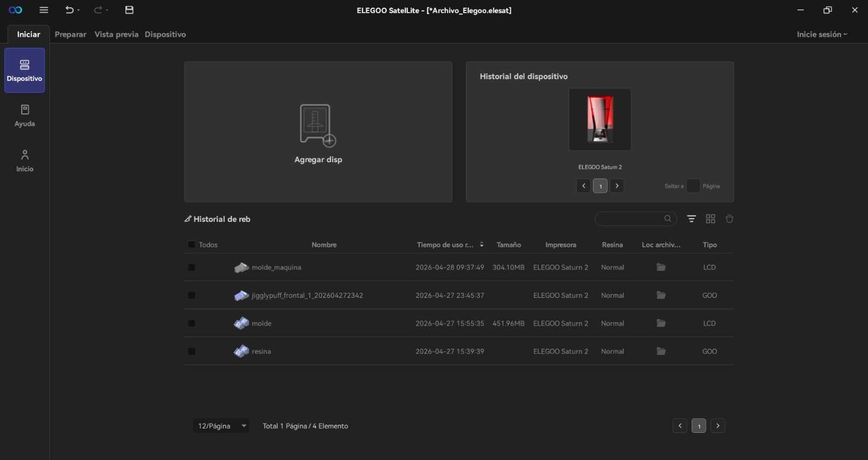The image size is (868, 460).
Task: Switch to the Dispositivo tab
Action: [x=165, y=34]
